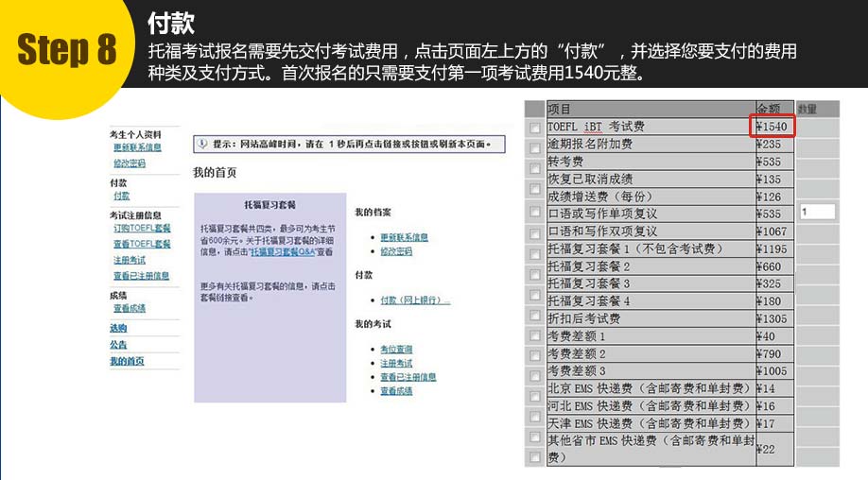The height and width of the screenshot is (480, 868).
Task: Open the 查看TOEFL套餐 sidebar link
Action: [x=142, y=244]
